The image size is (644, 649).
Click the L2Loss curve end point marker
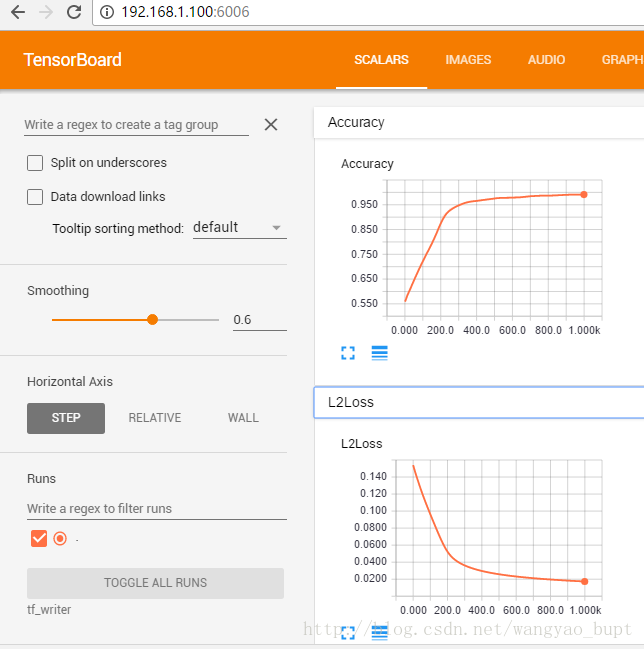(x=584, y=582)
